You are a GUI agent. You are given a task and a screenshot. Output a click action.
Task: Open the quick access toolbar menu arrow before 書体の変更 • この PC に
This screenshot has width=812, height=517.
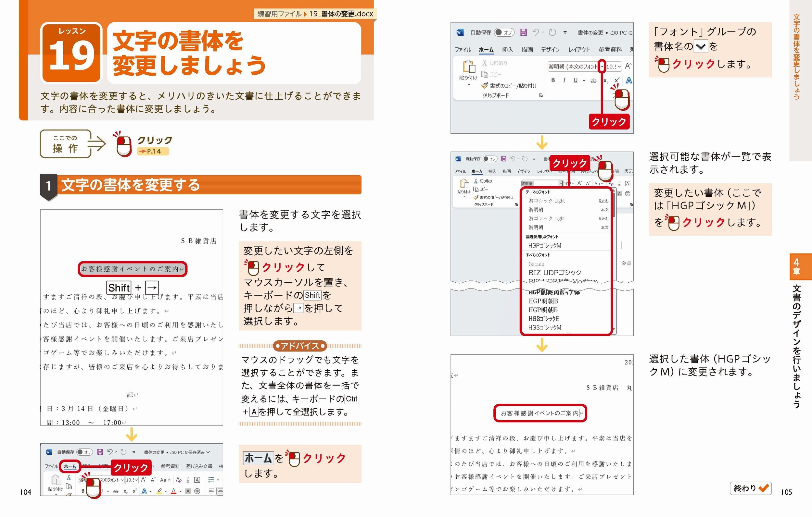[565, 33]
